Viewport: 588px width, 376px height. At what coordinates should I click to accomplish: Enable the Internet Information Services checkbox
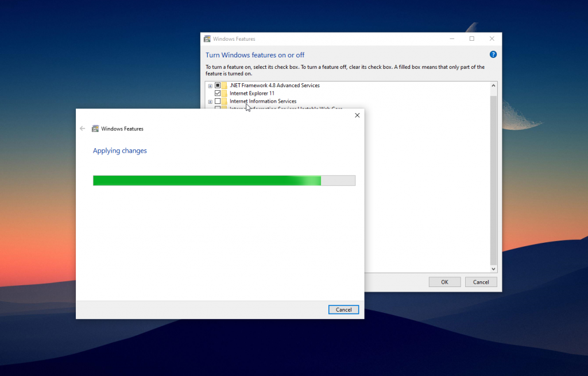(218, 101)
